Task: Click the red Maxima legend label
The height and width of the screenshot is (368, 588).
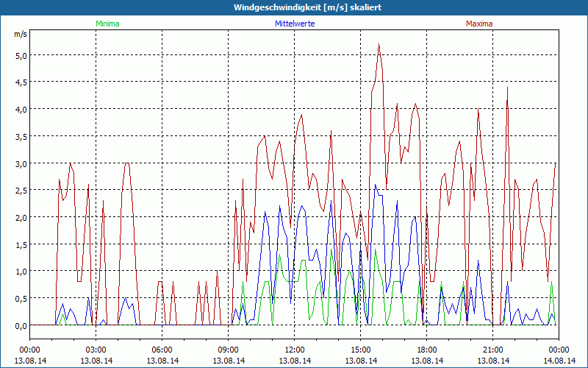Action: coord(479,24)
